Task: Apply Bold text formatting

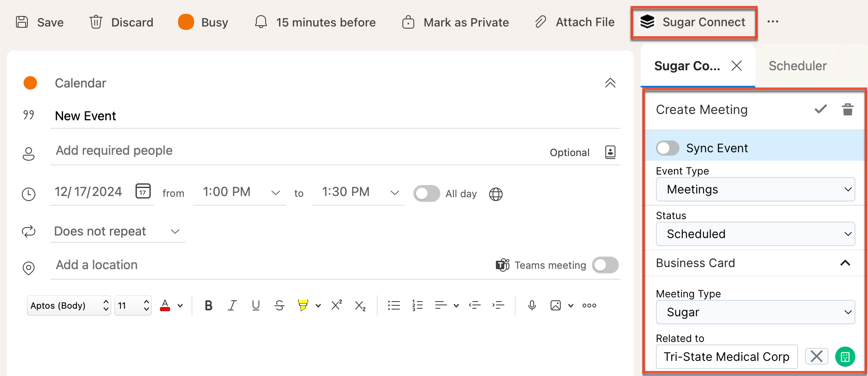Action: click(208, 305)
